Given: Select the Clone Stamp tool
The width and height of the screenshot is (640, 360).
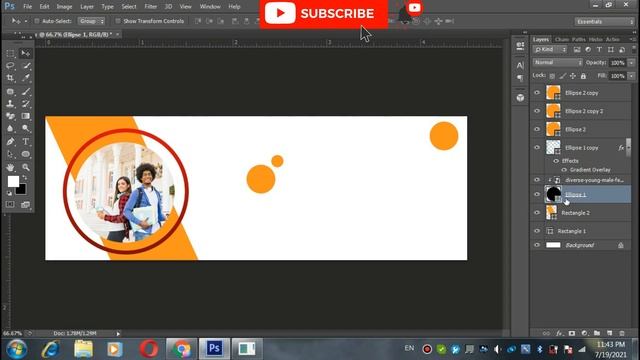Looking at the screenshot, I should 10,104.
